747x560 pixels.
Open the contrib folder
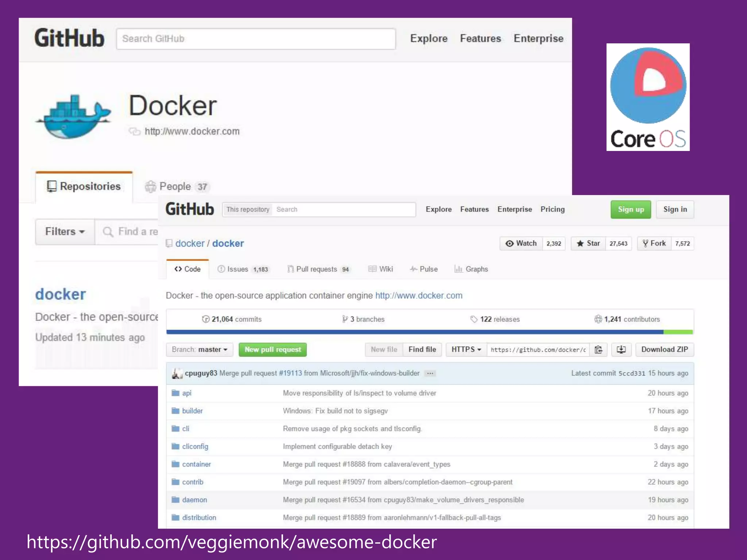point(193,482)
